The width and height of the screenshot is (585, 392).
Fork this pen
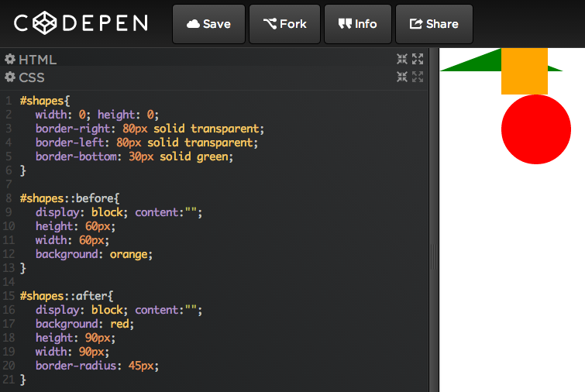point(284,24)
